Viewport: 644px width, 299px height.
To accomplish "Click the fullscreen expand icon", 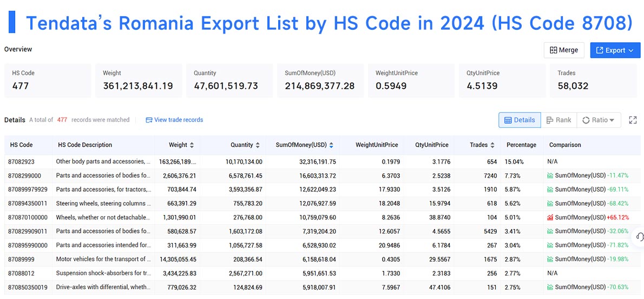I will (633, 120).
